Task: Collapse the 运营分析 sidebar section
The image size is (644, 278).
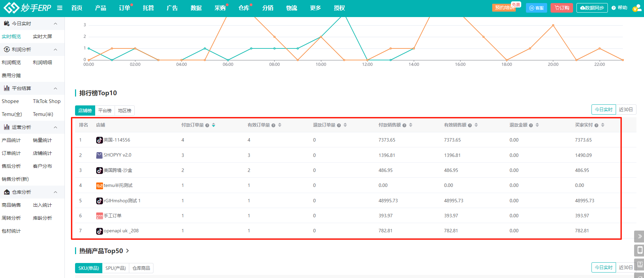Action: click(x=55, y=127)
